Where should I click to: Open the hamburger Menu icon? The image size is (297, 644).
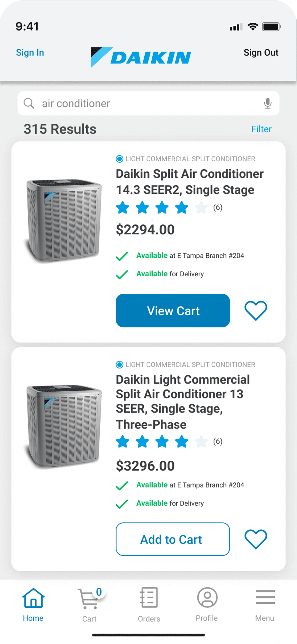(265, 597)
